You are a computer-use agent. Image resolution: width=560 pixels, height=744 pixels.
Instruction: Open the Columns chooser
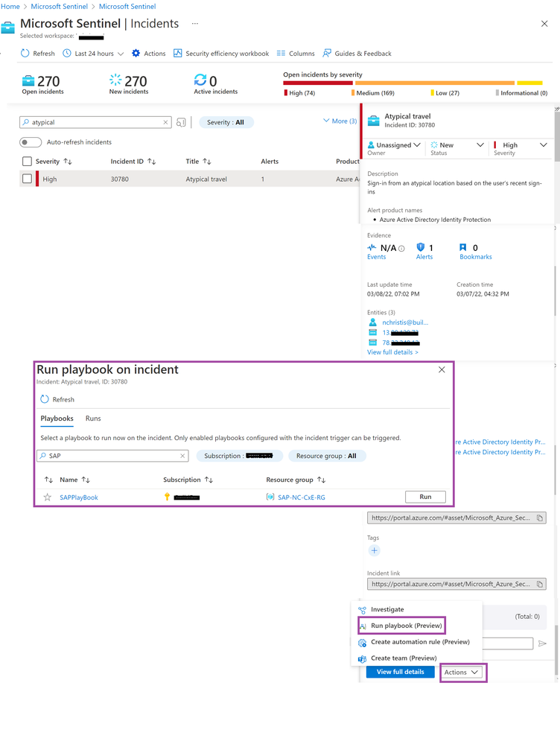tap(296, 54)
